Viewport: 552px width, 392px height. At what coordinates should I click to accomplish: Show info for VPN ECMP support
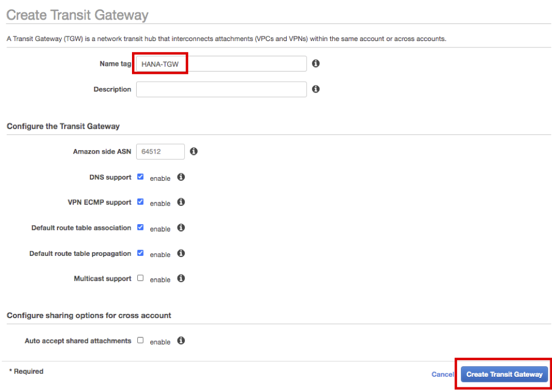click(181, 202)
